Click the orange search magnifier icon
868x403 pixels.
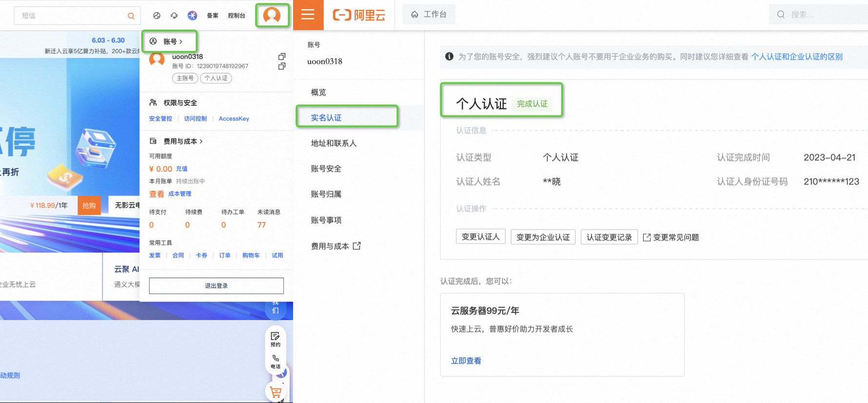(x=131, y=16)
